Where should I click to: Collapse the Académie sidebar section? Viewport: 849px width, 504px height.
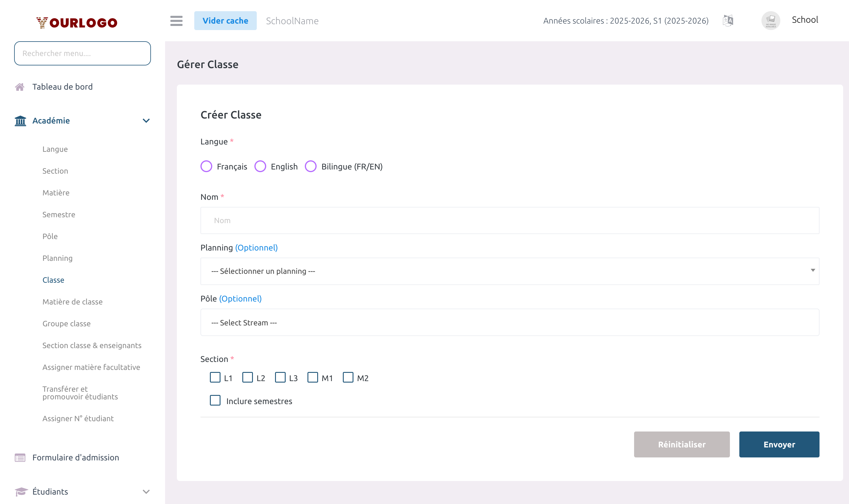[x=146, y=121]
